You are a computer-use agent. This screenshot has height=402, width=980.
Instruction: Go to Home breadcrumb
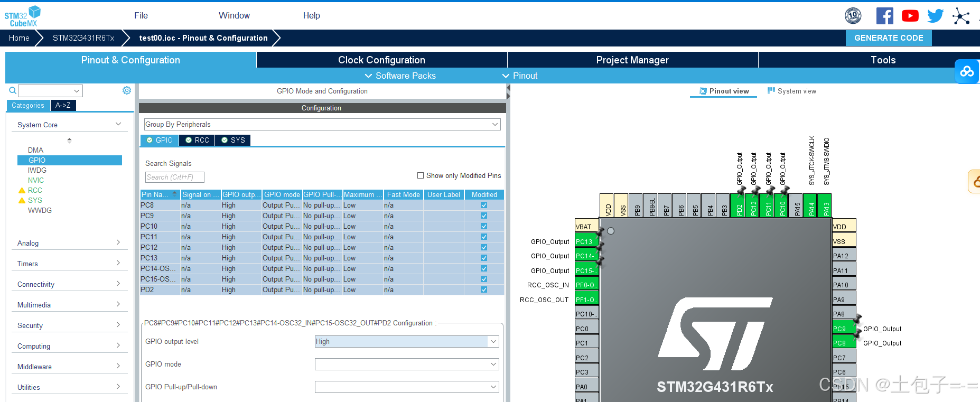pyautogui.click(x=19, y=38)
